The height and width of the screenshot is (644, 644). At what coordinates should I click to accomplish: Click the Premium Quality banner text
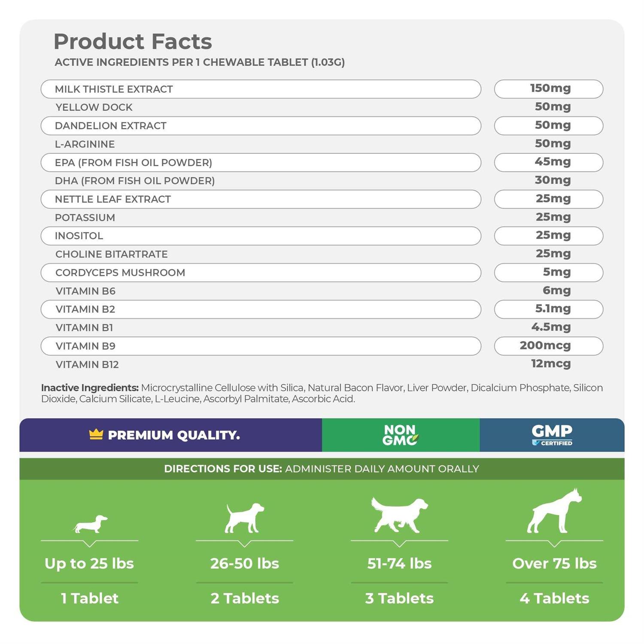[x=174, y=435]
